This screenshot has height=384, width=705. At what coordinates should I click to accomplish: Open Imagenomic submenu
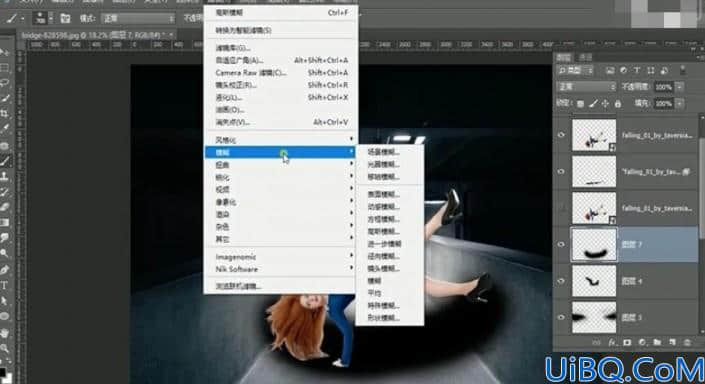click(x=281, y=257)
